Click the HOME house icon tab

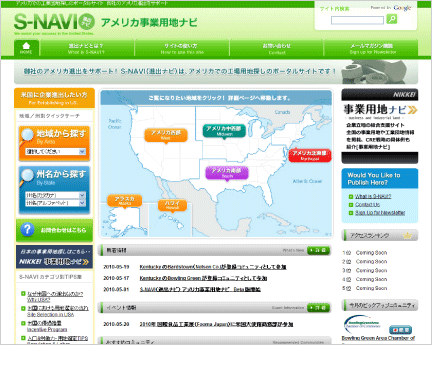pos(26,48)
